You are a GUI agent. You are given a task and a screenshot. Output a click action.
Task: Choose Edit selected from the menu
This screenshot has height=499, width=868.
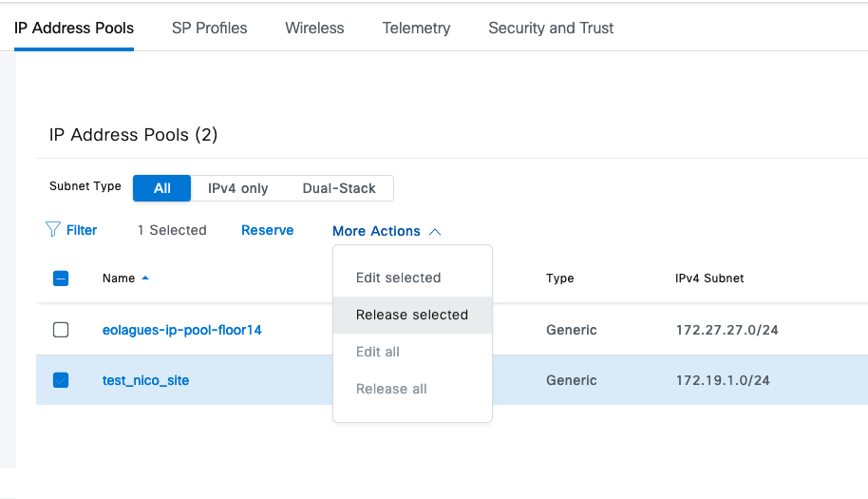pyautogui.click(x=398, y=278)
